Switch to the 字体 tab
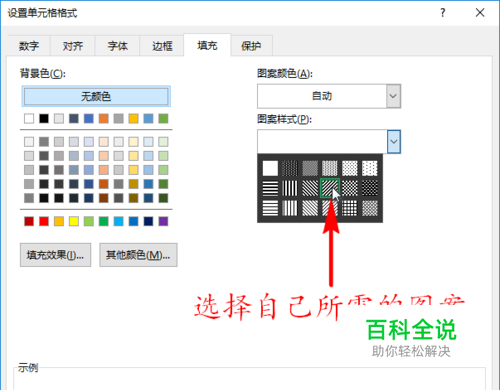This screenshot has width=500, height=390. click(x=117, y=46)
